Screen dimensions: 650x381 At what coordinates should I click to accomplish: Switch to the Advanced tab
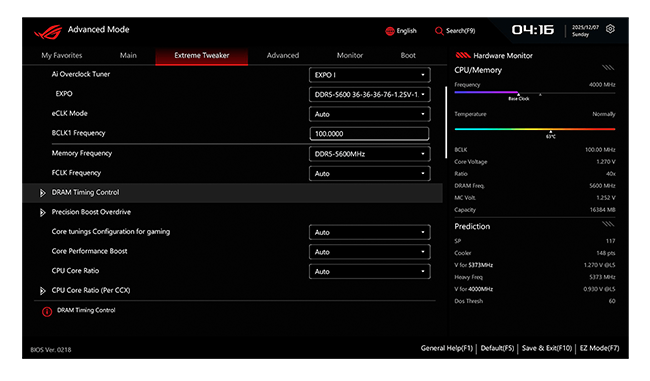[283, 55]
